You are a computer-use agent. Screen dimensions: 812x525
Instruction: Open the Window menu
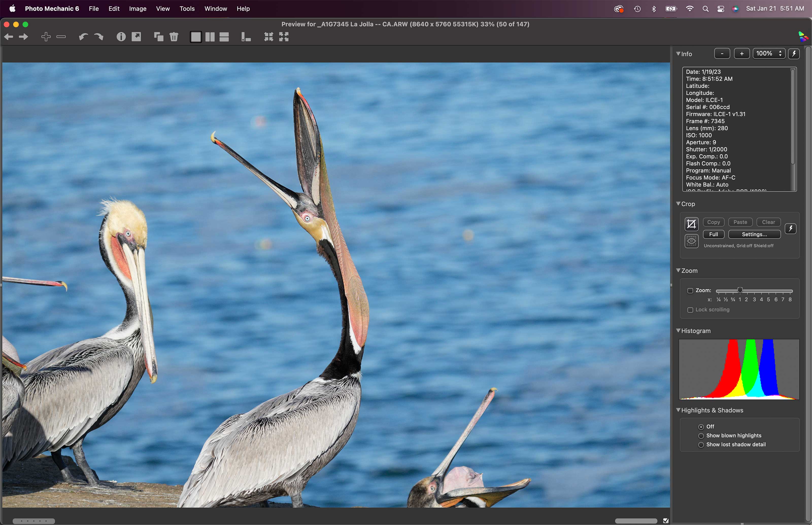tap(215, 9)
